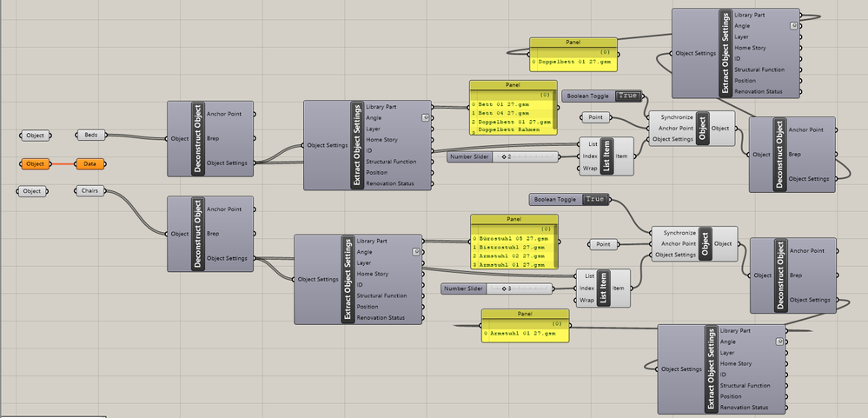This screenshot has height=418, width=868.
Task: Select the Deconstruct Object component connected to Beds
Action: [210, 139]
